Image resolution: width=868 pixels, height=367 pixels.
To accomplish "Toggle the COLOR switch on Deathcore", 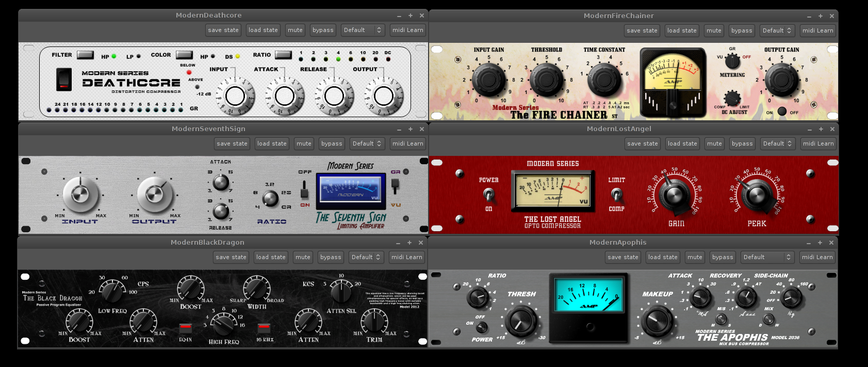I will (x=184, y=55).
